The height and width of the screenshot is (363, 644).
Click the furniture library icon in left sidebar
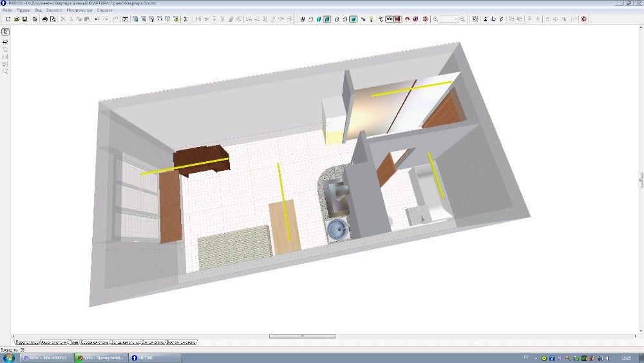(5, 41)
